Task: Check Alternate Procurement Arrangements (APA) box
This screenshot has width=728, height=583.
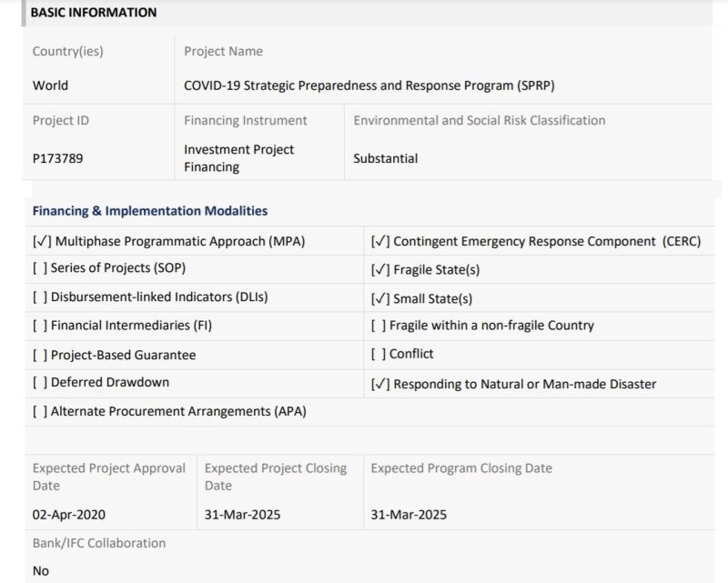Action: pos(40,411)
